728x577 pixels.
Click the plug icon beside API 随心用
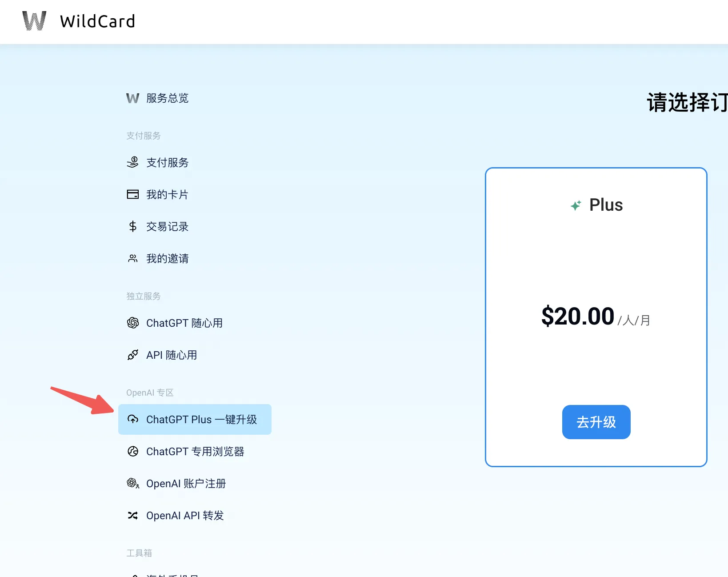(132, 355)
